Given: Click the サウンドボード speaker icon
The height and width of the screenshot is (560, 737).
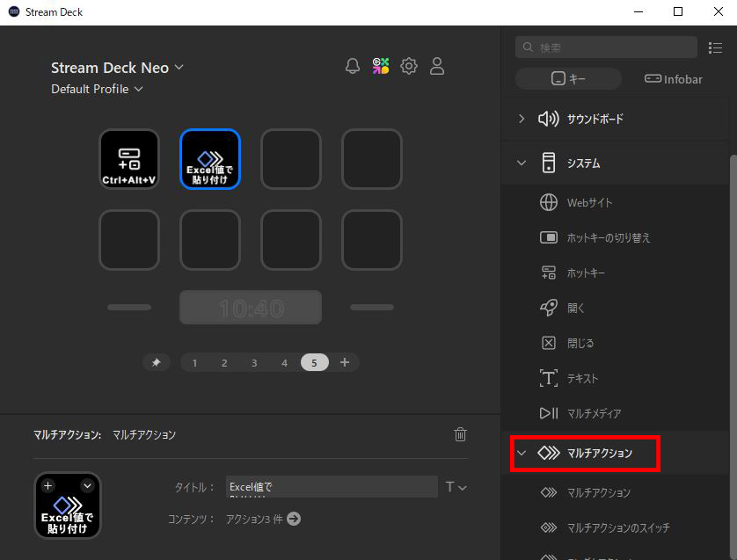Looking at the screenshot, I should coord(549,119).
